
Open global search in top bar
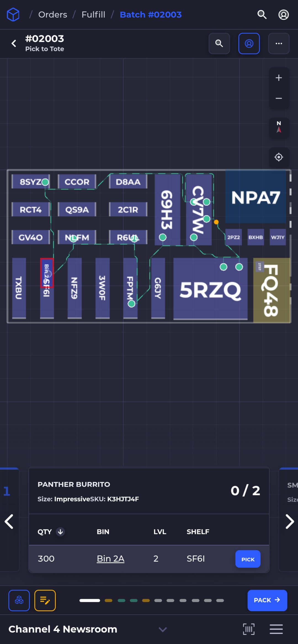pyautogui.click(x=262, y=15)
